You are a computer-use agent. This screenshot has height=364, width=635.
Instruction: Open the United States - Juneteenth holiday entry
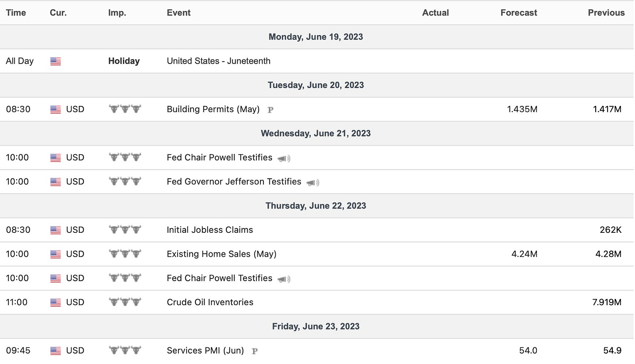point(218,61)
